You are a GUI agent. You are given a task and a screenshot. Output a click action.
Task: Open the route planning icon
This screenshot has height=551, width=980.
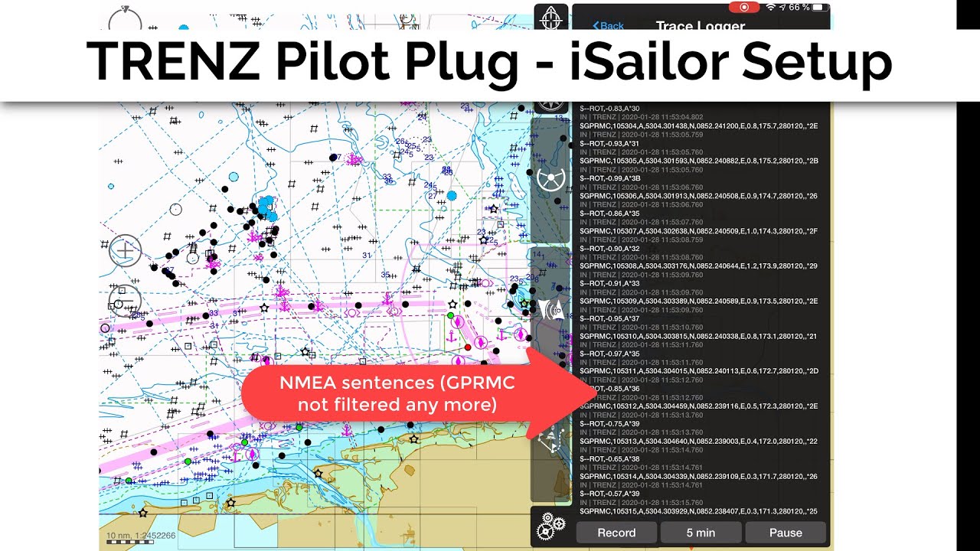[550, 439]
